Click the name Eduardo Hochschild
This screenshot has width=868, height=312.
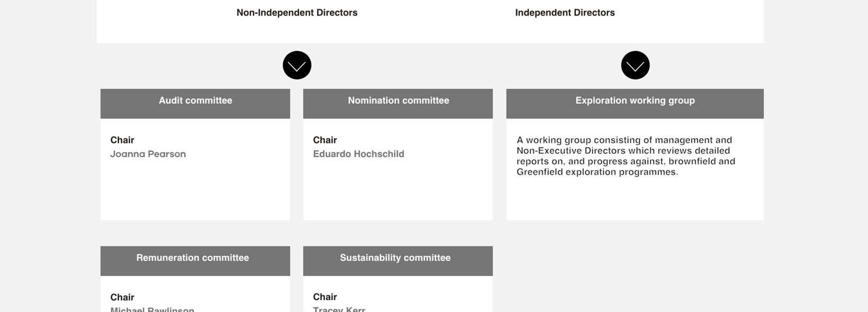[358, 154]
